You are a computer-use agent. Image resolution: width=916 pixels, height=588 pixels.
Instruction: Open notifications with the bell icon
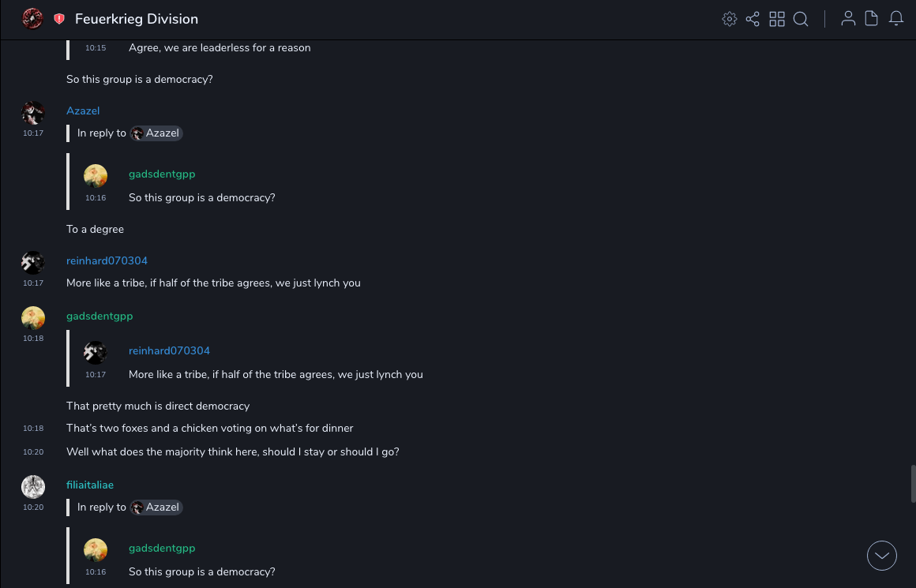coord(896,19)
